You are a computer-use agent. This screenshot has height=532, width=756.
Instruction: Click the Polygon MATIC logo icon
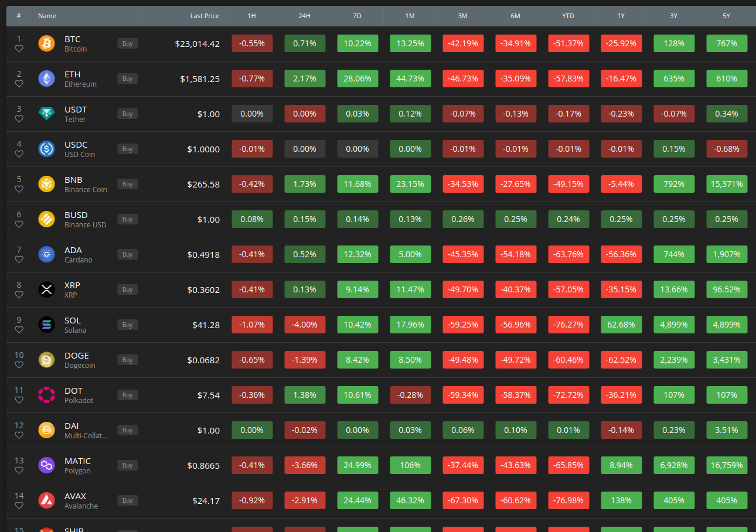click(x=46, y=465)
